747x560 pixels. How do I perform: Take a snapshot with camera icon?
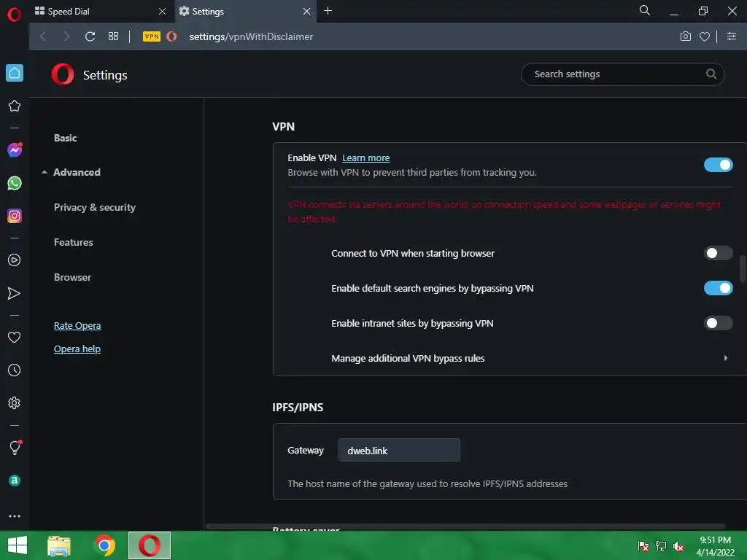point(686,36)
